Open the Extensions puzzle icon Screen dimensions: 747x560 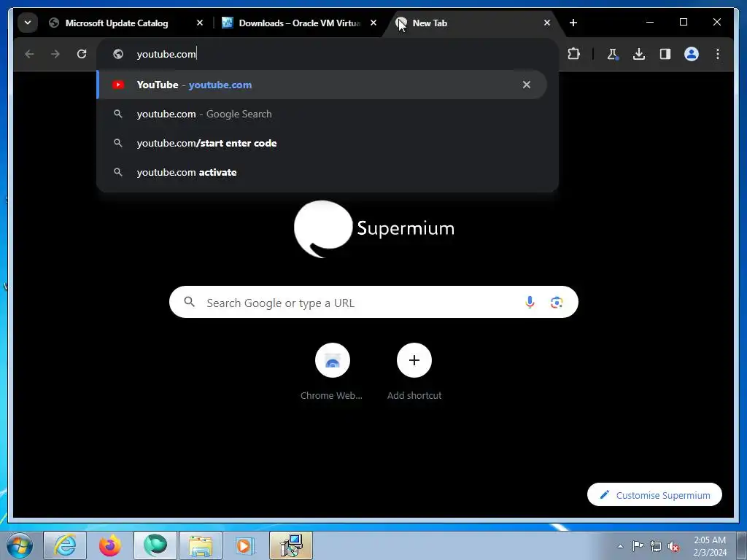pos(573,54)
